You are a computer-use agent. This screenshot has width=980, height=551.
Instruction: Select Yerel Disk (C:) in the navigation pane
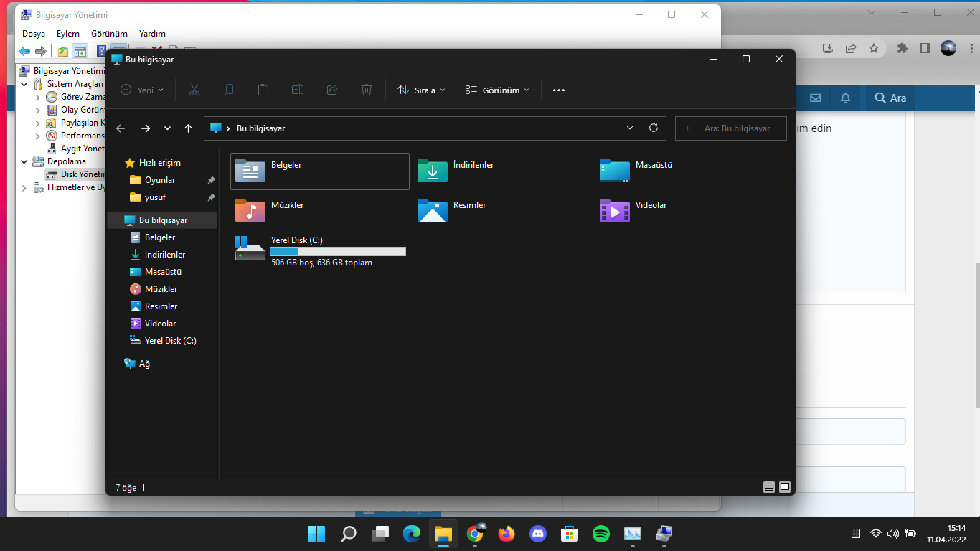tap(170, 341)
